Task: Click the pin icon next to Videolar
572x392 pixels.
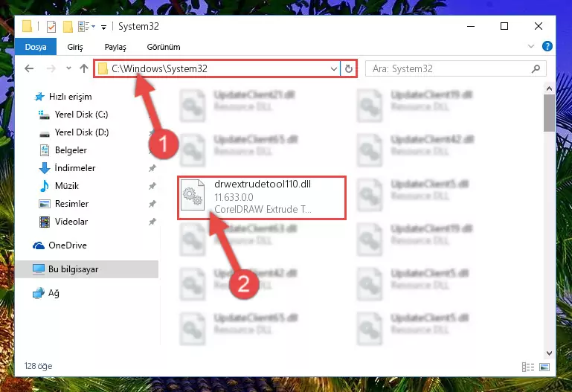Action: click(152, 222)
